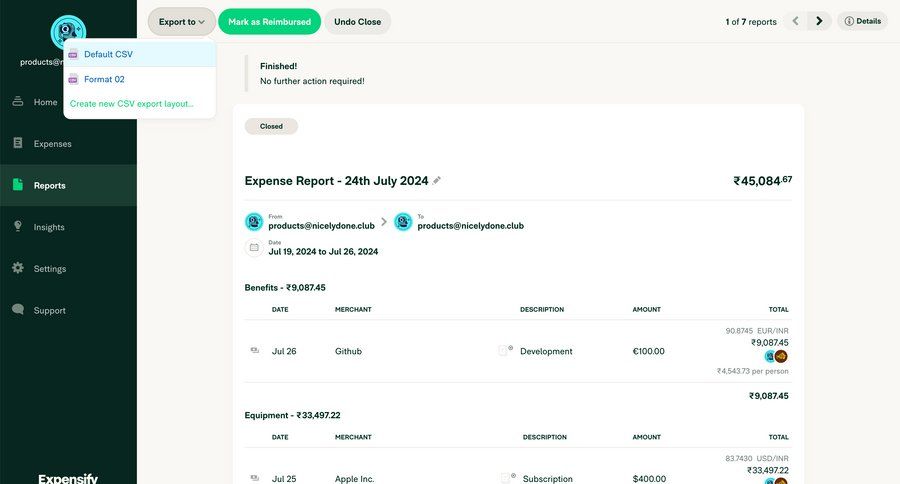Click the Subscription description text
The height and width of the screenshot is (484, 900).
[548, 479]
